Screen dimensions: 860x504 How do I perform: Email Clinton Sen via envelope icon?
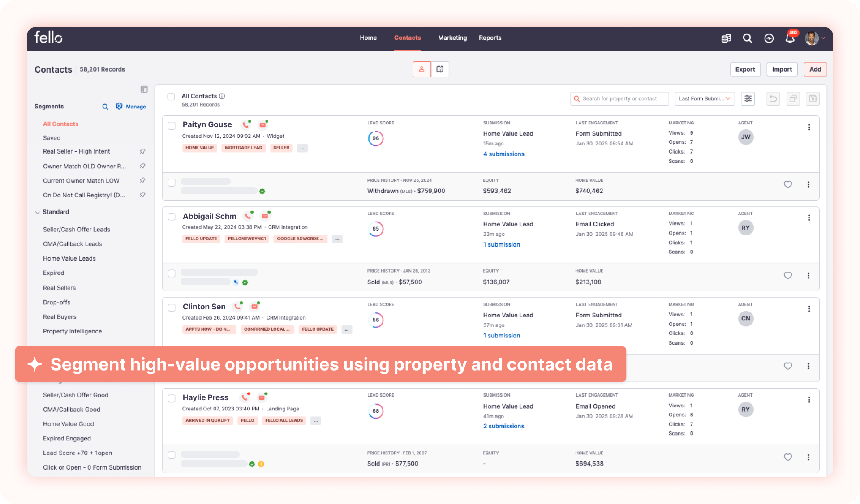click(254, 307)
